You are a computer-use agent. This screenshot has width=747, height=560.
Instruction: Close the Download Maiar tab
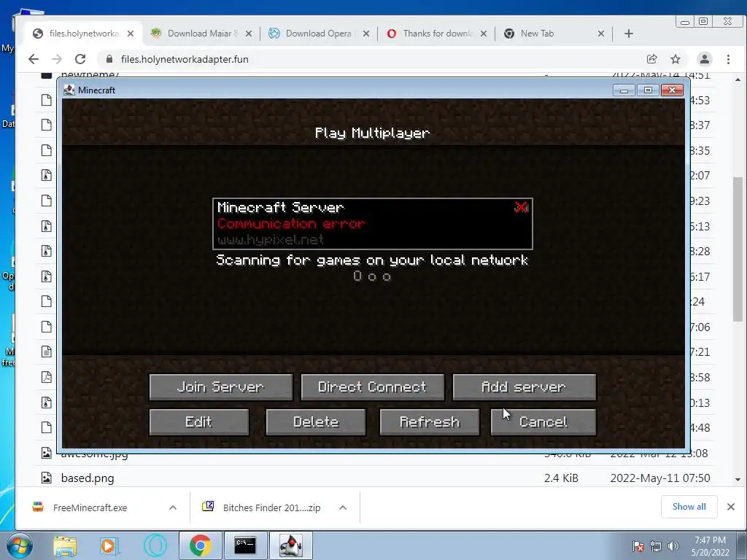click(x=249, y=34)
